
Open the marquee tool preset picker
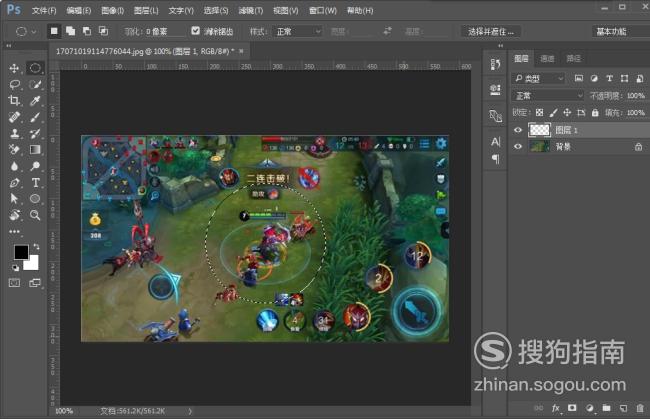tap(26, 31)
